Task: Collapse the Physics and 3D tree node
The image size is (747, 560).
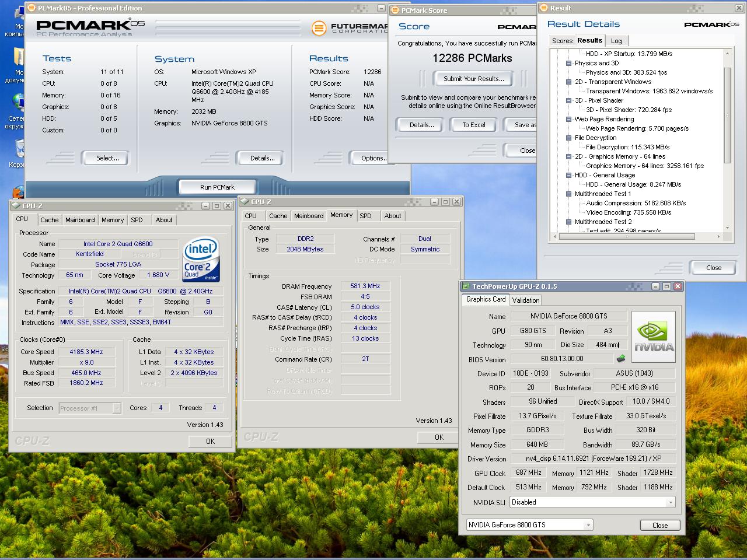Action: 568,63
